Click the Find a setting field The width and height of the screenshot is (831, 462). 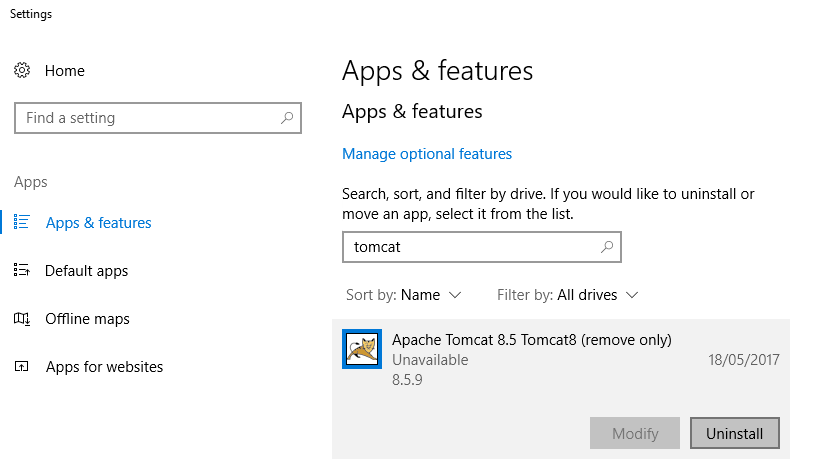point(157,118)
